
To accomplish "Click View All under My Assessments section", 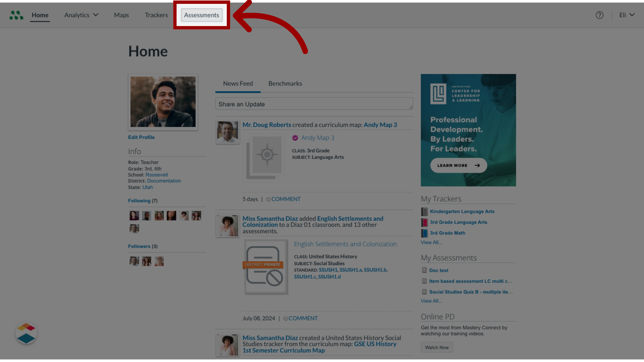I will [x=431, y=301].
